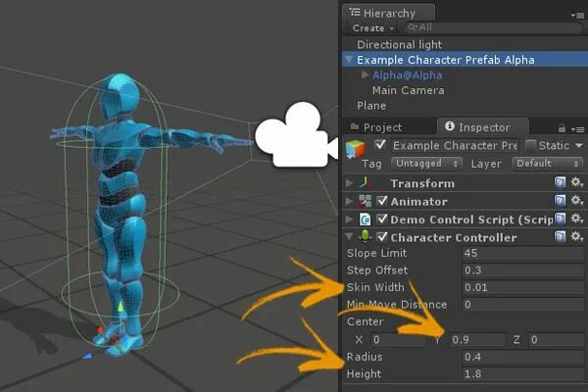Click the blue Z-axis move gizmo arrow
The height and width of the screenshot is (392, 588).
(x=87, y=356)
